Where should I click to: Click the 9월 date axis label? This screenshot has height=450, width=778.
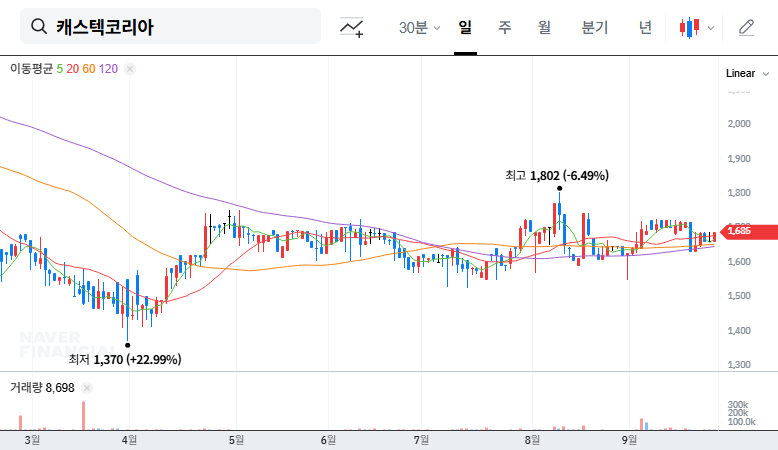click(629, 440)
